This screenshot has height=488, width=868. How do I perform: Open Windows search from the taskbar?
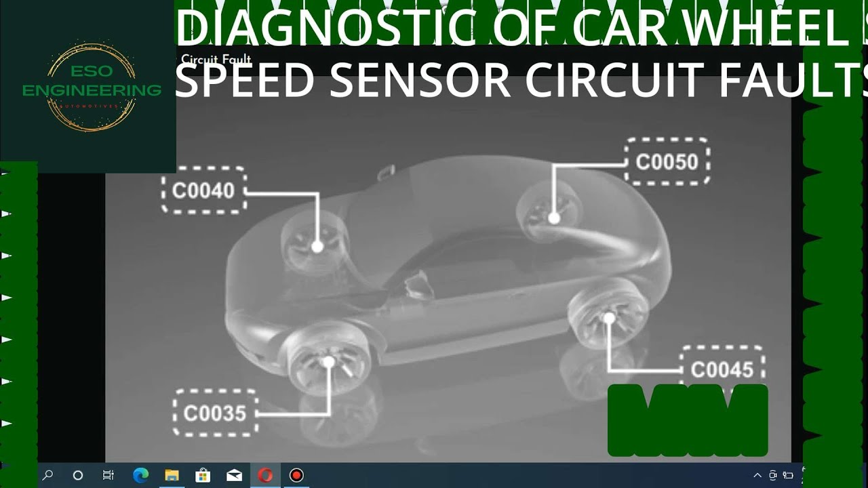click(47, 475)
